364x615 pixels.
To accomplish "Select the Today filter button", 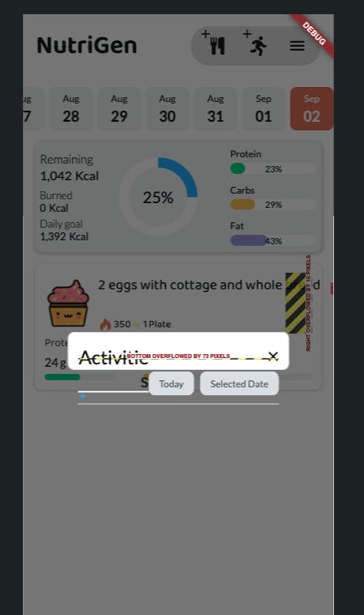I will pos(171,383).
